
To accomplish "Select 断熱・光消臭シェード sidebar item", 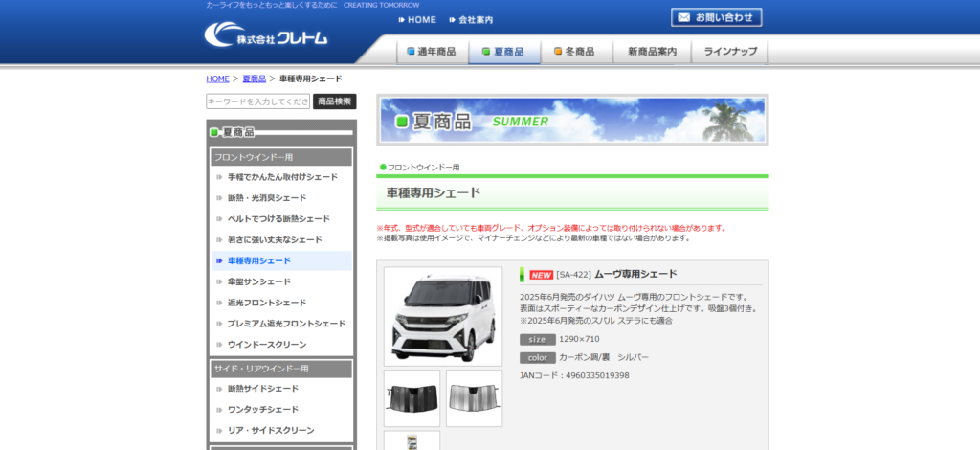I will click(x=267, y=198).
